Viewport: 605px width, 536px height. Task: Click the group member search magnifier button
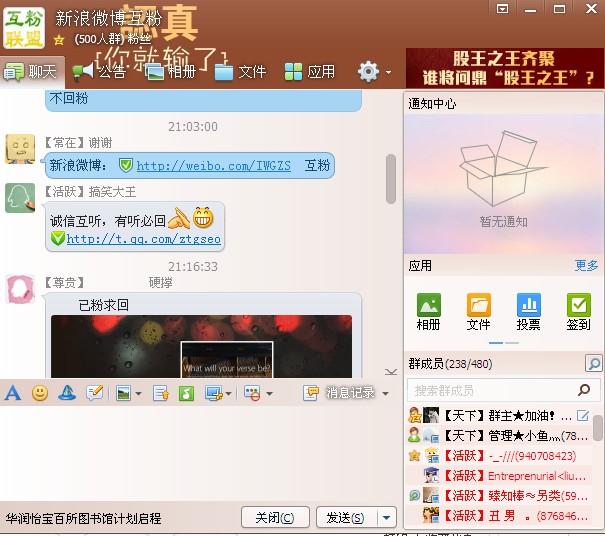point(593,363)
